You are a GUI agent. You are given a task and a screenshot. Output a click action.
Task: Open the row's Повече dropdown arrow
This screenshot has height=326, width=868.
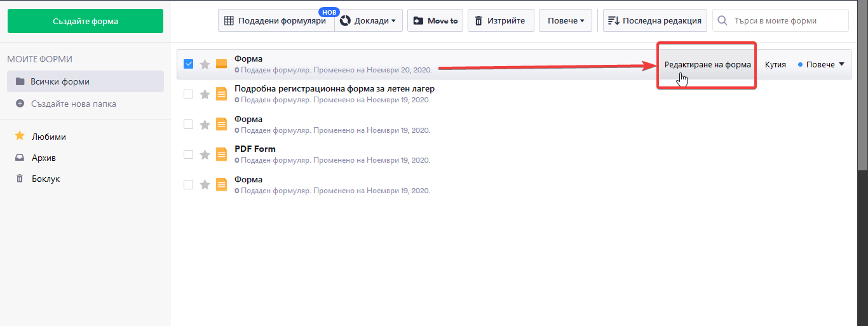click(841, 64)
